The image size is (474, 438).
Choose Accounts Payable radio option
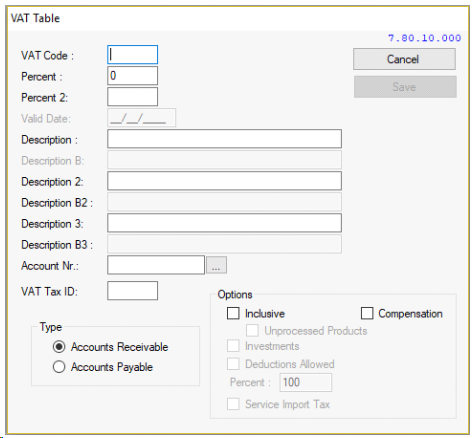click(x=59, y=367)
